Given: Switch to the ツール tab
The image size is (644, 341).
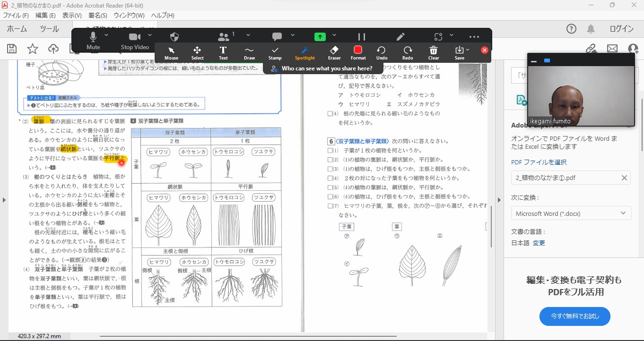Looking at the screenshot, I should (49, 29).
